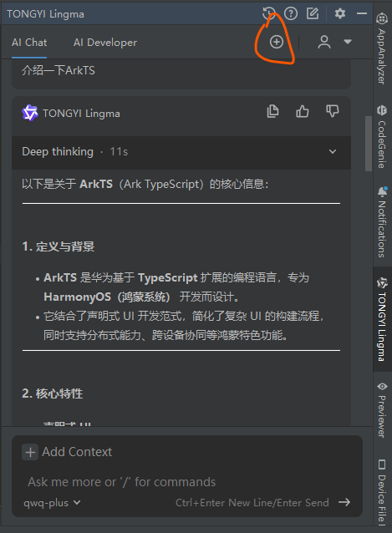Switch to the AI Developer tab
This screenshot has height=533, width=392.
click(105, 43)
